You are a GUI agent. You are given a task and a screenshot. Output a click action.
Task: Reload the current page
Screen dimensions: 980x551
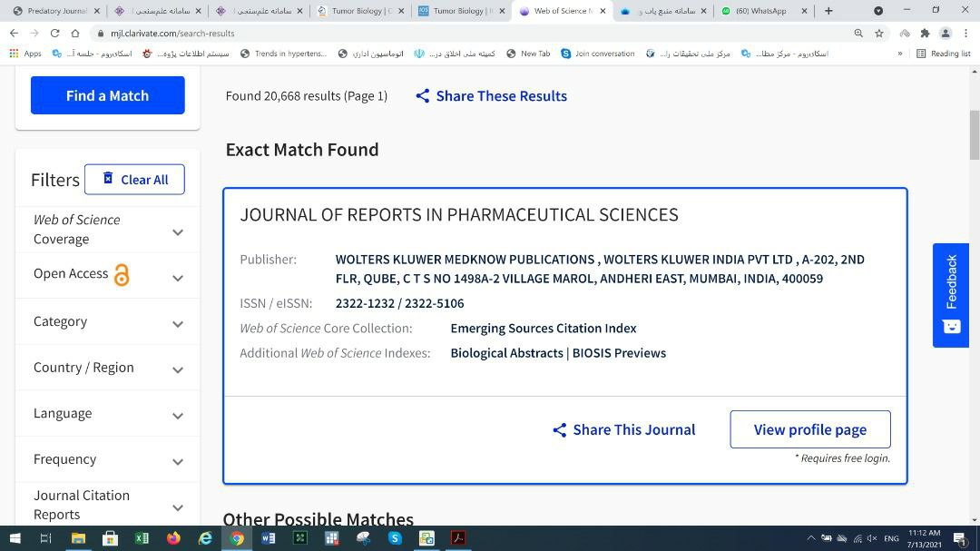tap(55, 34)
